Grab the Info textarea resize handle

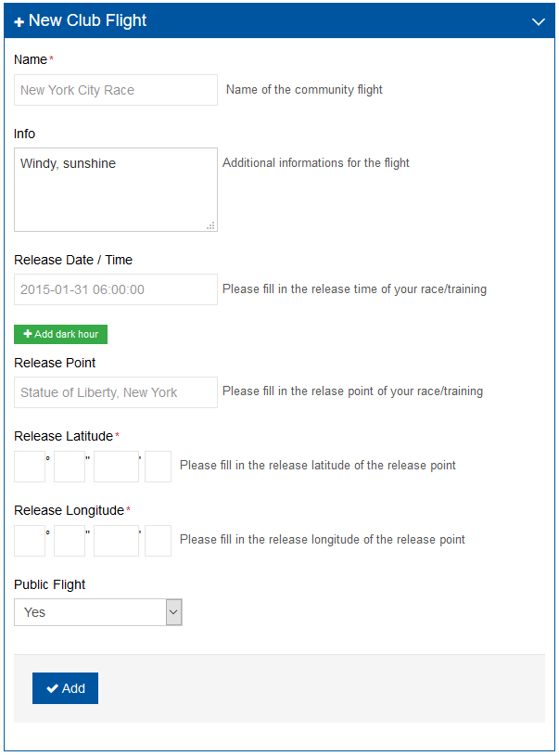(x=211, y=225)
